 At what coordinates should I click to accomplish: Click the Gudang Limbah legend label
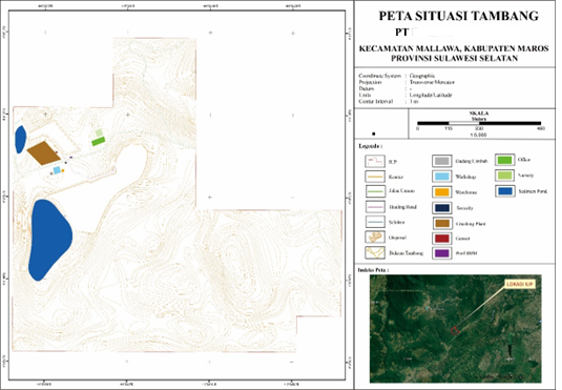pyautogui.click(x=471, y=161)
